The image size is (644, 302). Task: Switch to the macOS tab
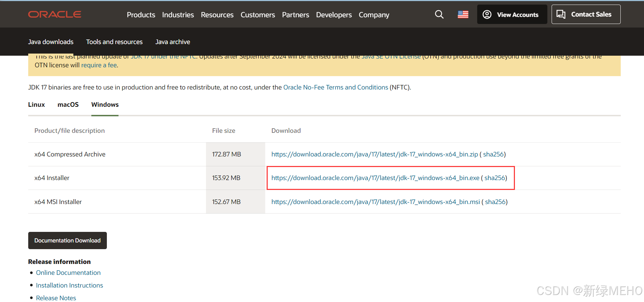pyautogui.click(x=68, y=105)
